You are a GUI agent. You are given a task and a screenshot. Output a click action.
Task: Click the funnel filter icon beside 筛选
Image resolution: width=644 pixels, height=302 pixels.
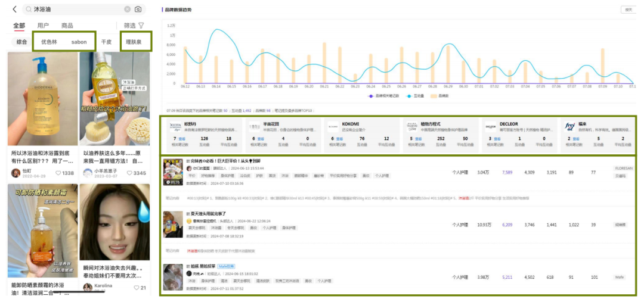[x=141, y=26]
